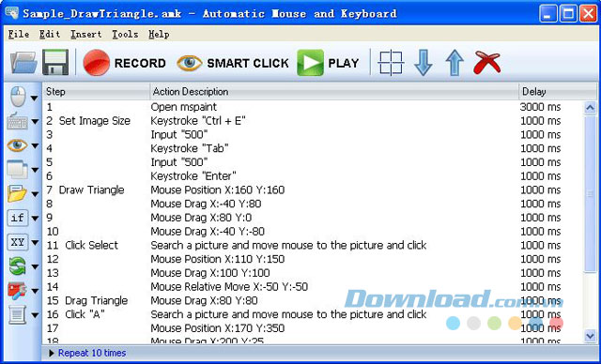Click scrollbar down arrow in step list
The height and width of the screenshot is (364, 601).
point(590,336)
